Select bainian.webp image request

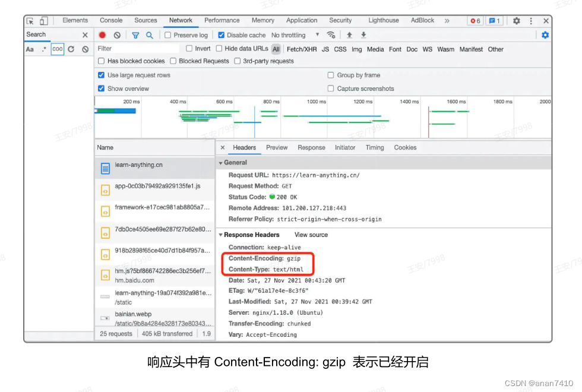tap(154, 318)
